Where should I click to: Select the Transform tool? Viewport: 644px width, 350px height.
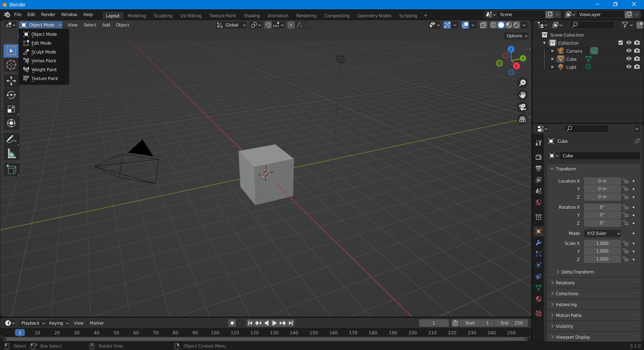point(11,123)
